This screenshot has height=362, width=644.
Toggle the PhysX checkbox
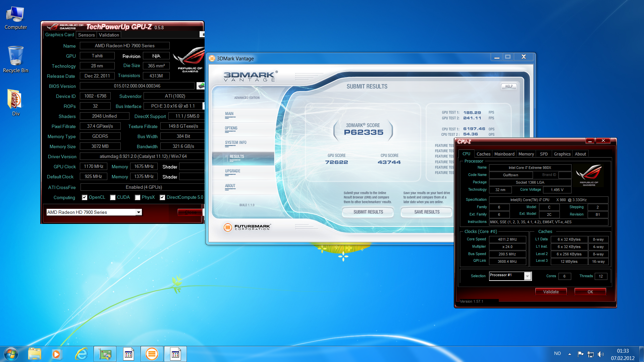pos(138,197)
